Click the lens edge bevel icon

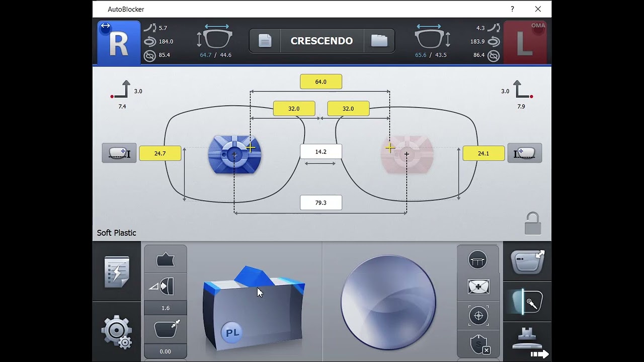pos(166,287)
